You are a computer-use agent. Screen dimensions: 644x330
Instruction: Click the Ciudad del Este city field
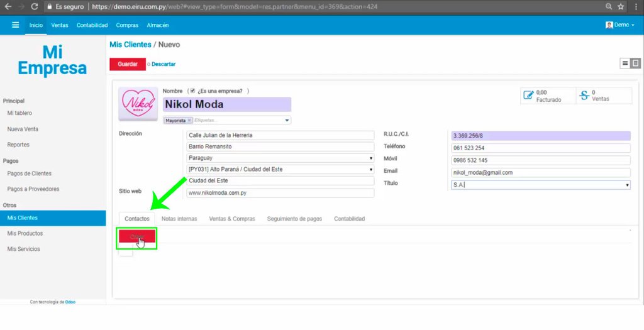point(280,180)
